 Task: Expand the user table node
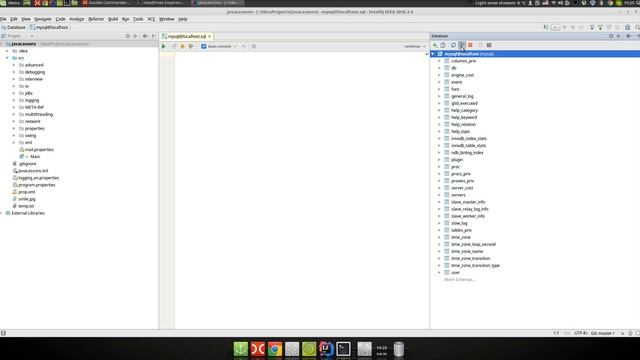[439, 272]
